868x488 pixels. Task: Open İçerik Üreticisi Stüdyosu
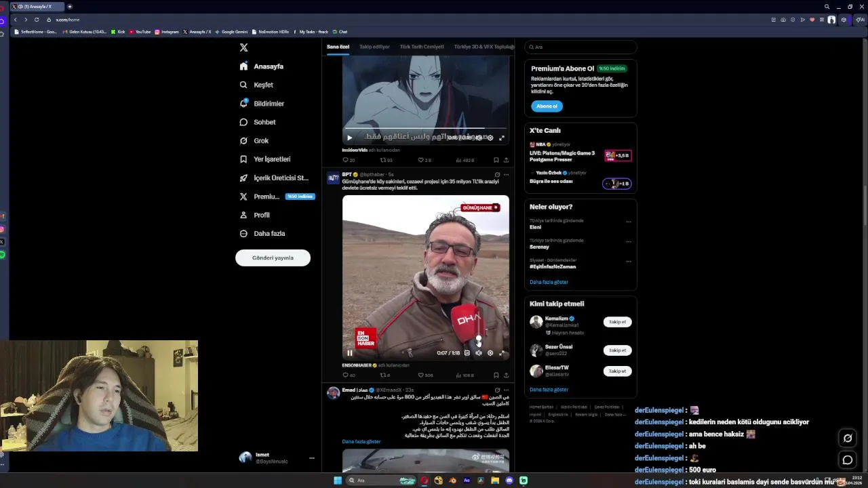[274, 178]
